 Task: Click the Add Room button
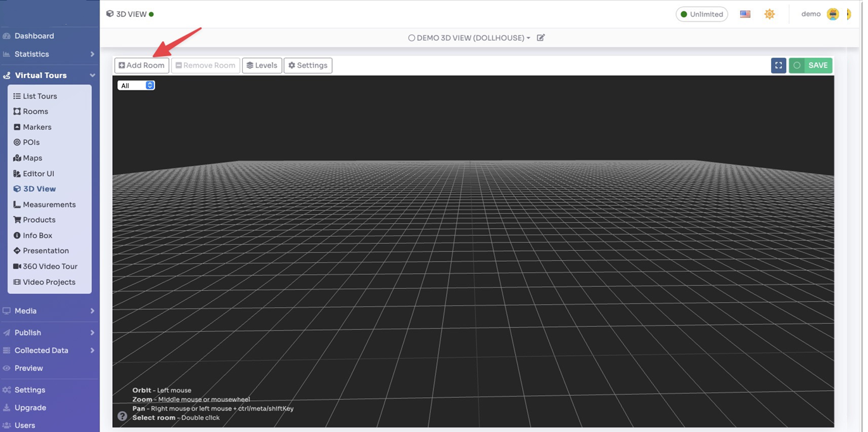click(141, 65)
